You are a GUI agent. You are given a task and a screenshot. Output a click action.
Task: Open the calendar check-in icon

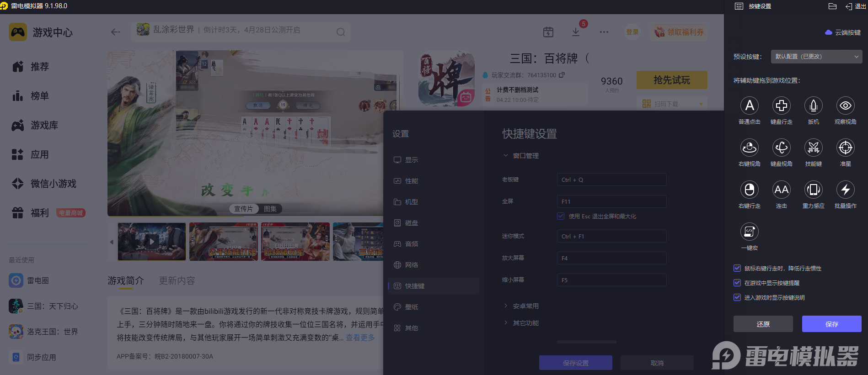(x=548, y=32)
